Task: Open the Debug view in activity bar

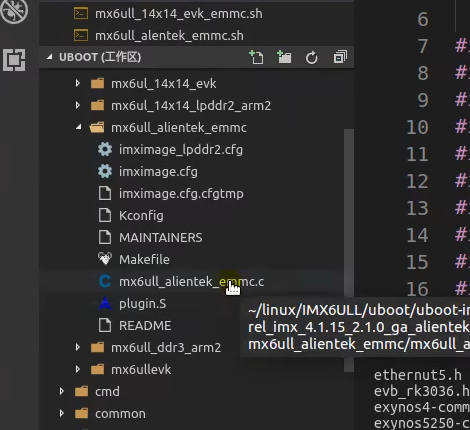Action: pyautogui.click(x=14, y=11)
